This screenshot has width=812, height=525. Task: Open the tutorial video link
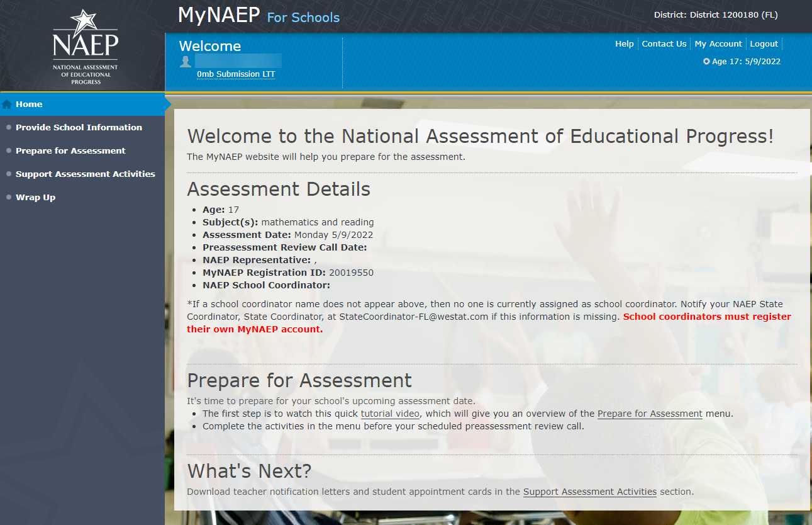(x=391, y=414)
